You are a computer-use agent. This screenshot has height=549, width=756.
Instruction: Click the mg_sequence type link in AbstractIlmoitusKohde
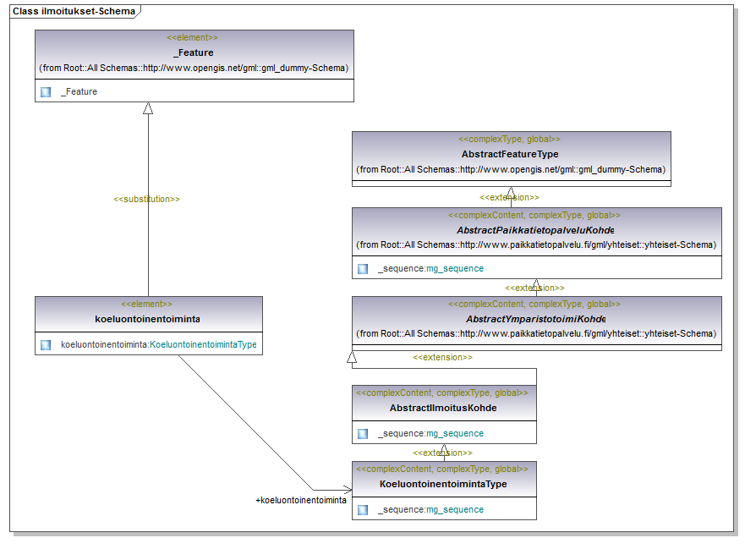tap(455, 434)
